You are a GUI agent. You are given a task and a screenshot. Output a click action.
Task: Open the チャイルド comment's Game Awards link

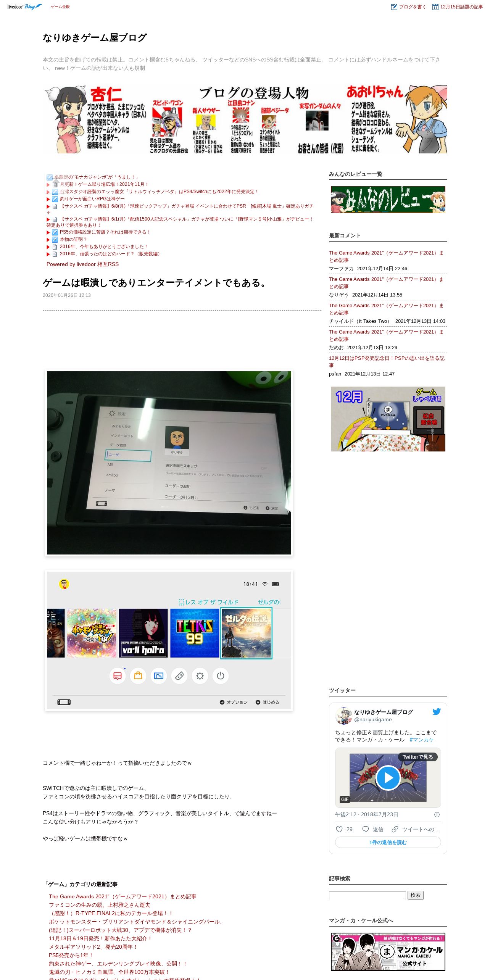386,309
